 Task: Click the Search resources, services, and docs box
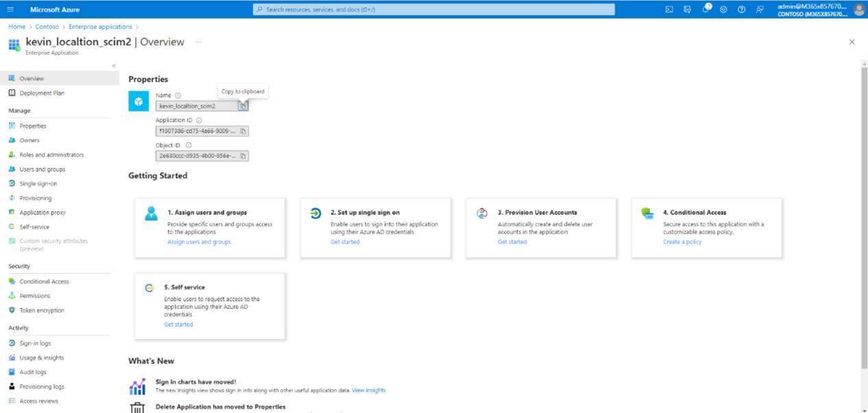click(x=434, y=10)
